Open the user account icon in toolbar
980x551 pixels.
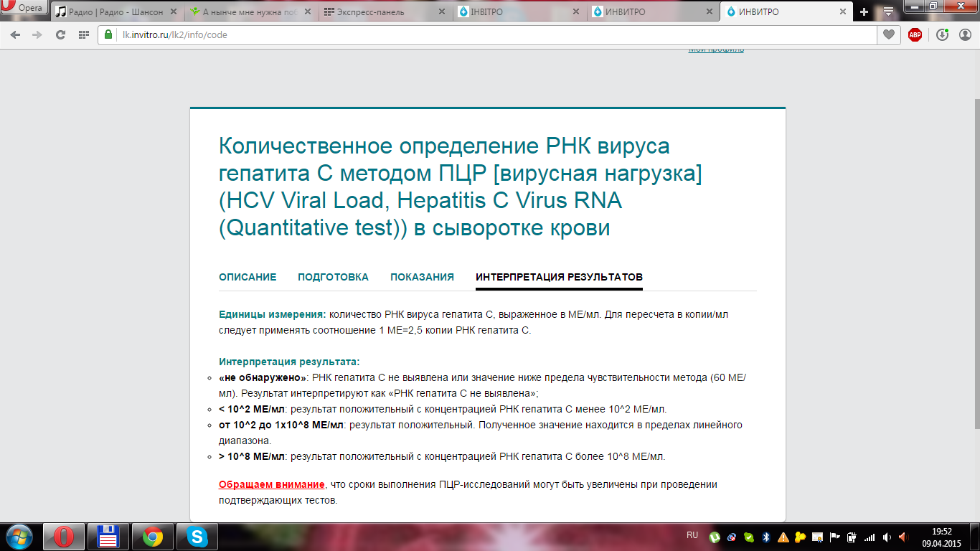click(x=963, y=34)
